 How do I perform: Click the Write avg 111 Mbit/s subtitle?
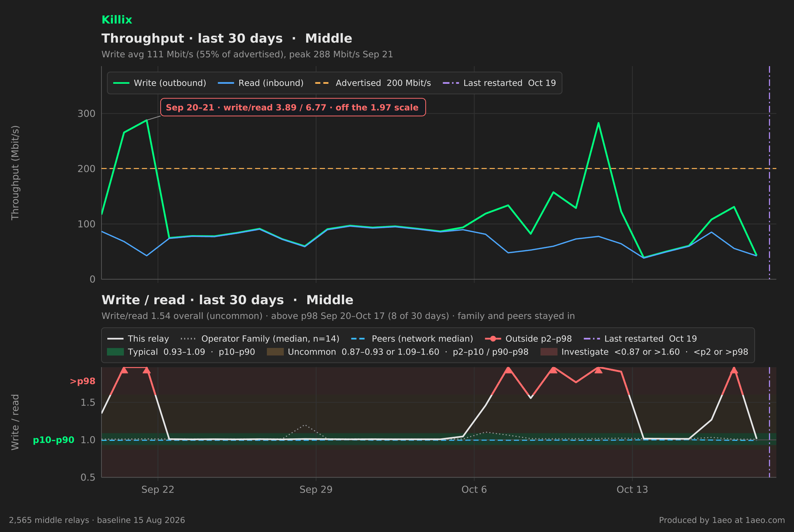pos(247,54)
